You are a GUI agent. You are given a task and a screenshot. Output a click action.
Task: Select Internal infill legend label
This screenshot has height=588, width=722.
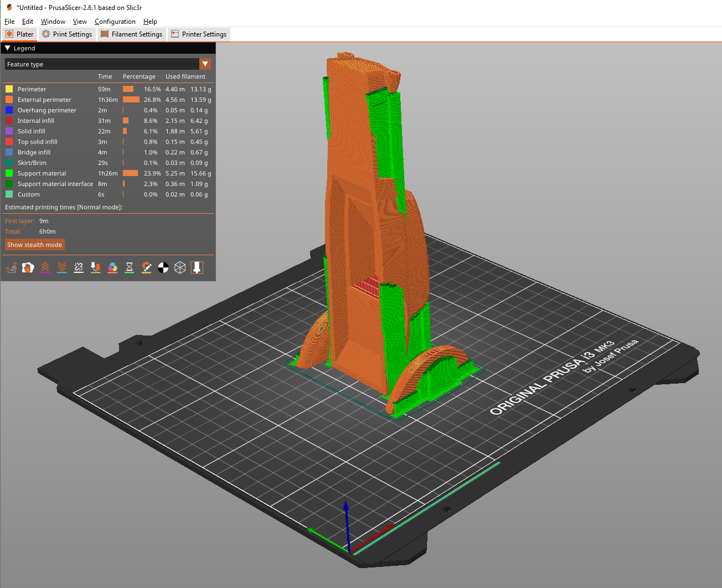(x=36, y=121)
